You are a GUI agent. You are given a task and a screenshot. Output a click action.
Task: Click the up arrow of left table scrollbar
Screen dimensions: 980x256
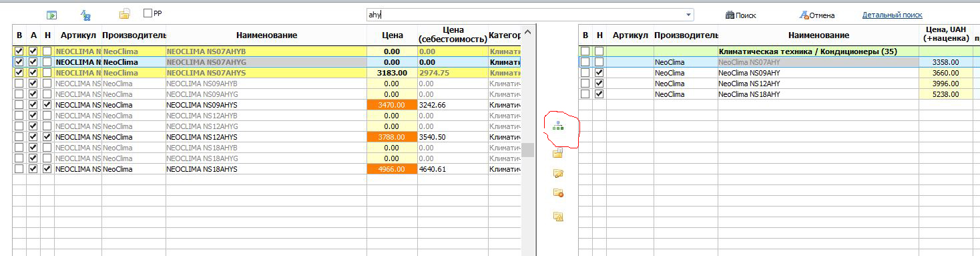[528, 31]
